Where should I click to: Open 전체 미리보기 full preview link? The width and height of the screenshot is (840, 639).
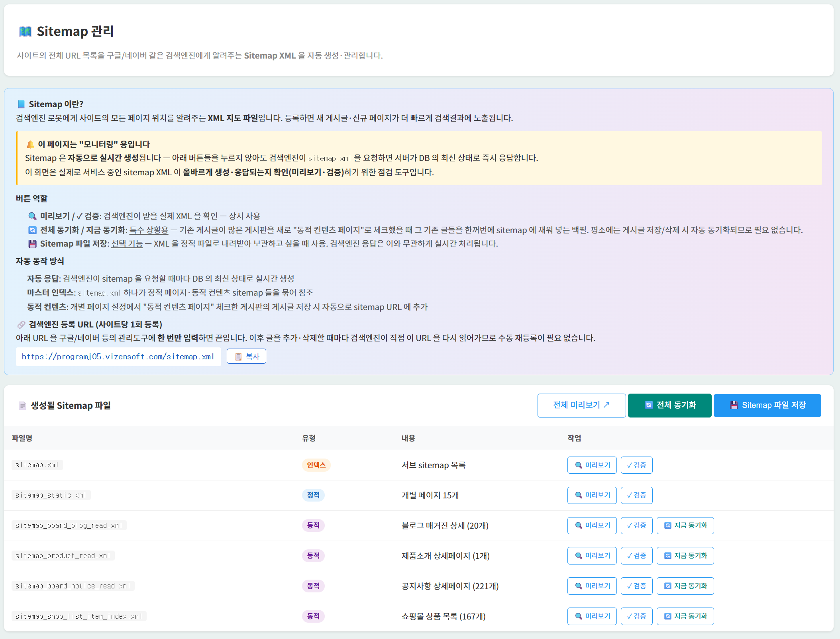pos(581,406)
